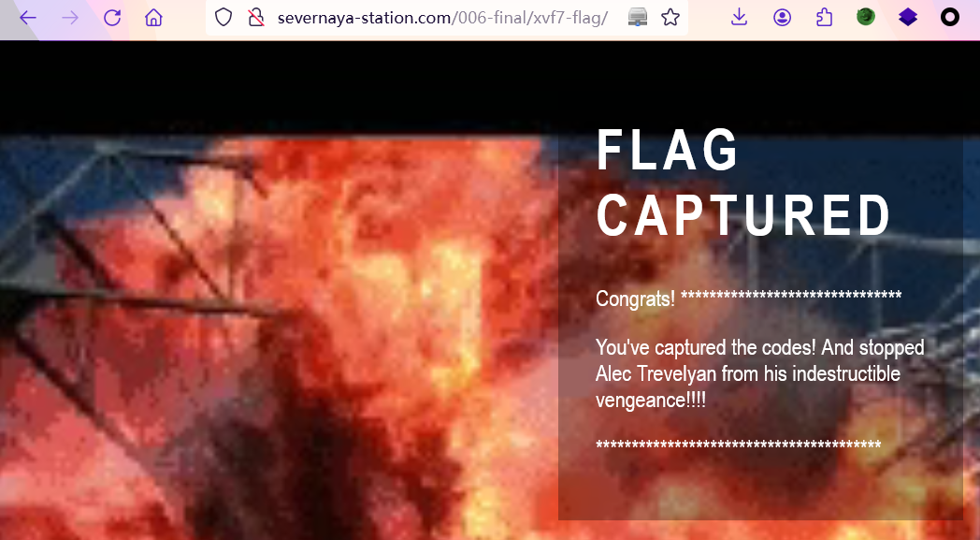Open the extensions puzzle piece menu
The width and height of the screenshot is (980, 540).
824,17
